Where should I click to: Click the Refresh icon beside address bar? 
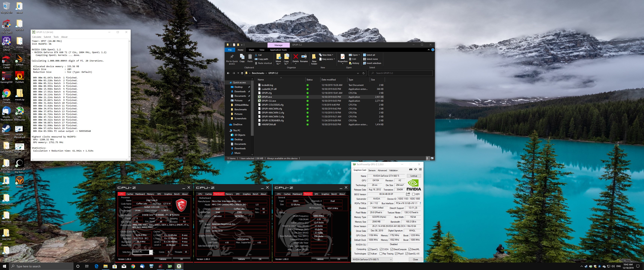[364, 73]
